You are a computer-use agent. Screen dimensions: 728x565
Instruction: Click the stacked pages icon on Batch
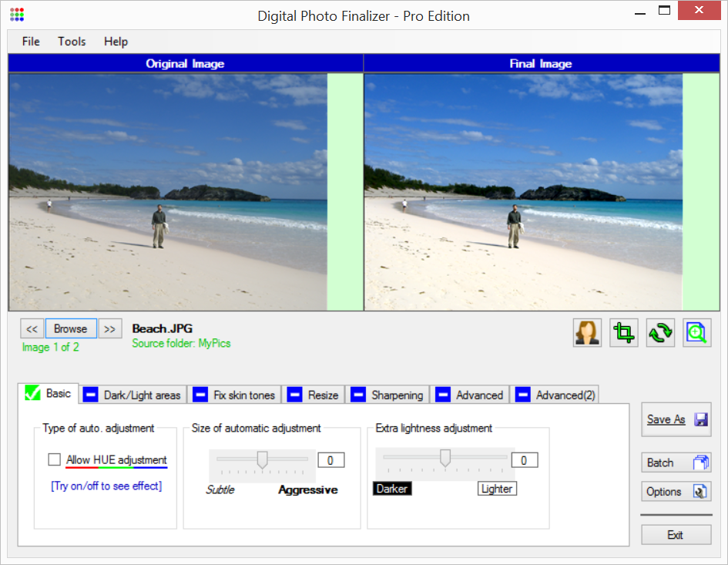pyautogui.click(x=700, y=462)
